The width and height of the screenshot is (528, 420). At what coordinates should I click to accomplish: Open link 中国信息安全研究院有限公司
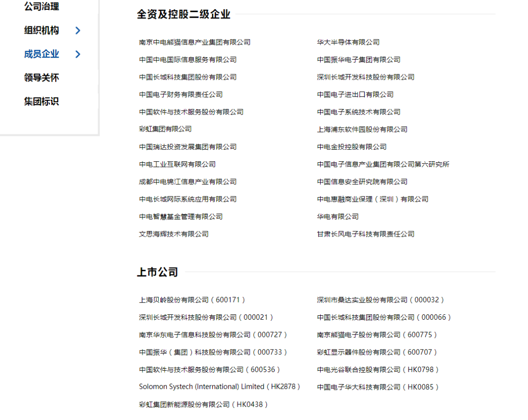coord(362,182)
